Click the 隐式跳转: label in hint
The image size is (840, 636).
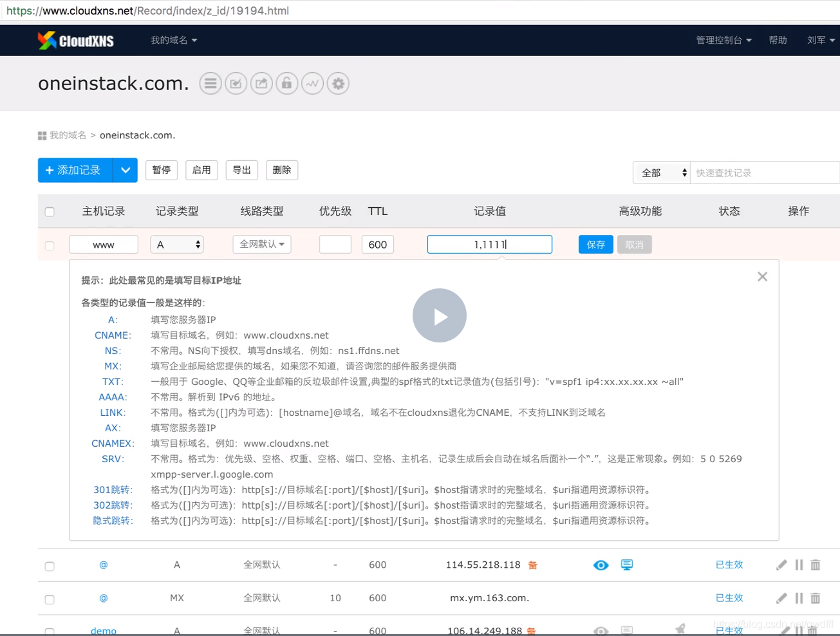[x=113, y=521]
